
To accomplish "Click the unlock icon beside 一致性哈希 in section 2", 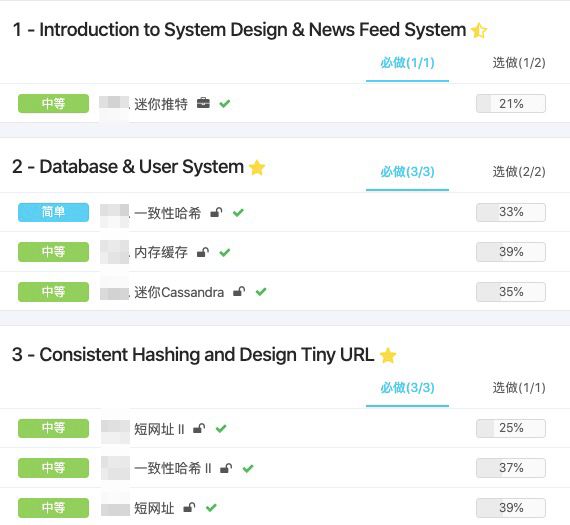I will (216, 212).
